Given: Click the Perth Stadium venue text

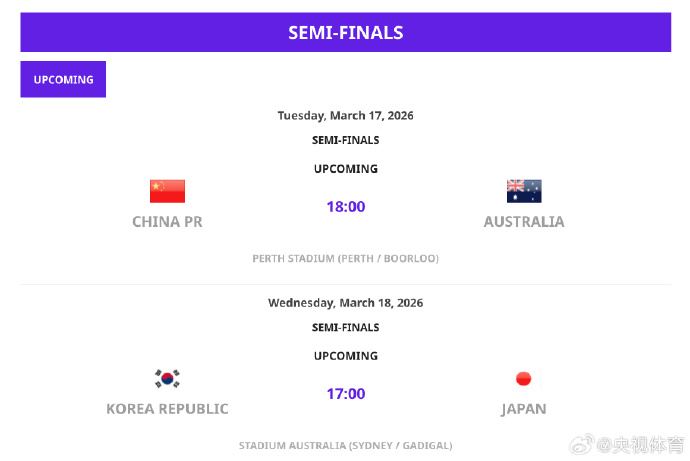Looking at the screenshot, I should click(x=345, y=258).
